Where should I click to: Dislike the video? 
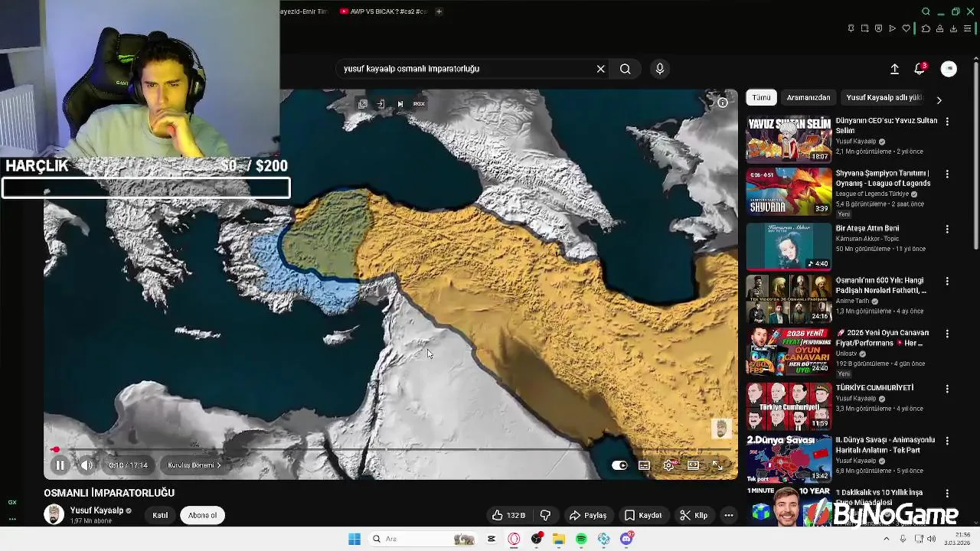(545, 515)
